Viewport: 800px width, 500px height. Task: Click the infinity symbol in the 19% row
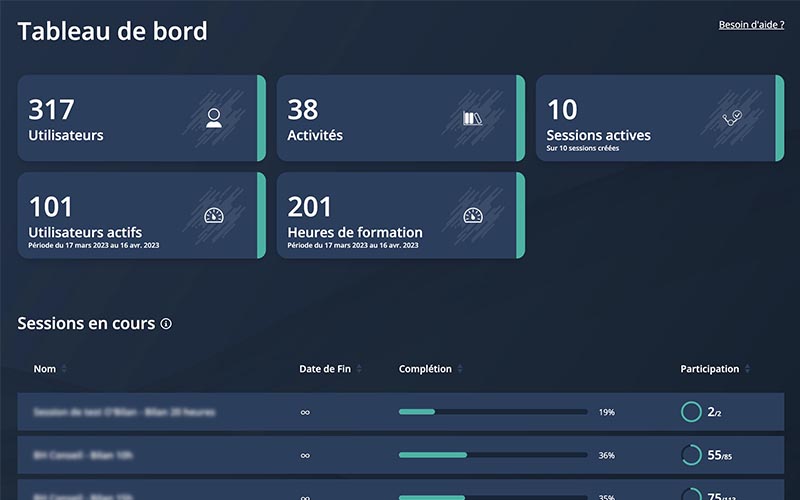(305, 412)
